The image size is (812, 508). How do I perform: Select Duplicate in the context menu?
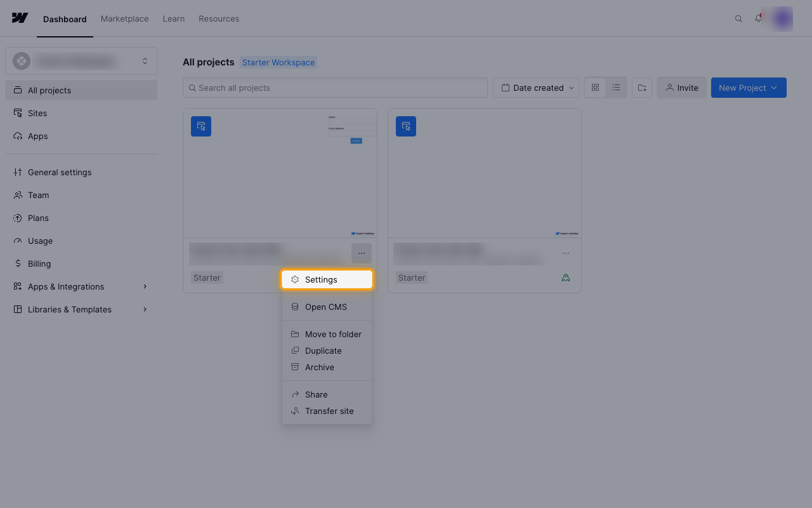coord(327,351)
